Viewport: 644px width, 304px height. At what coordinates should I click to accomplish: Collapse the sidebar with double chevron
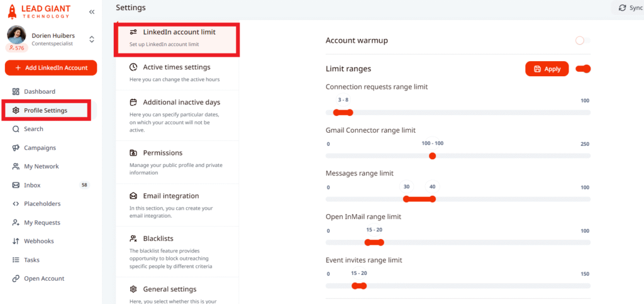coord(92,11)
